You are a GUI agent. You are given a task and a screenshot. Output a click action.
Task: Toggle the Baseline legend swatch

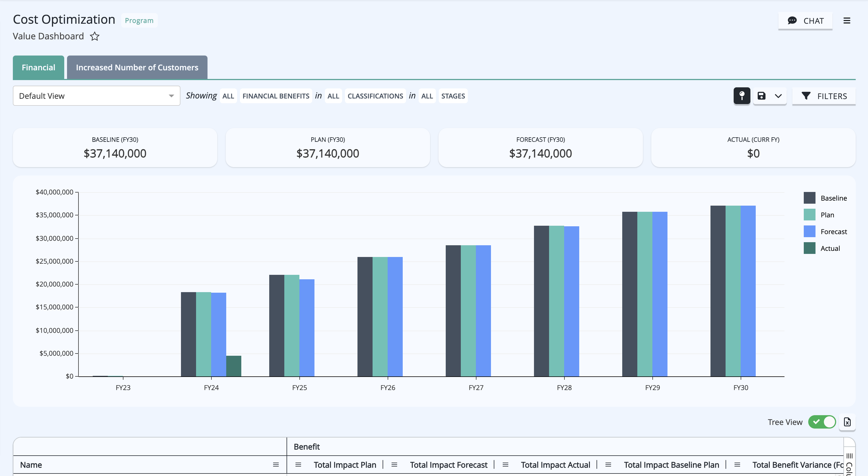809,198
